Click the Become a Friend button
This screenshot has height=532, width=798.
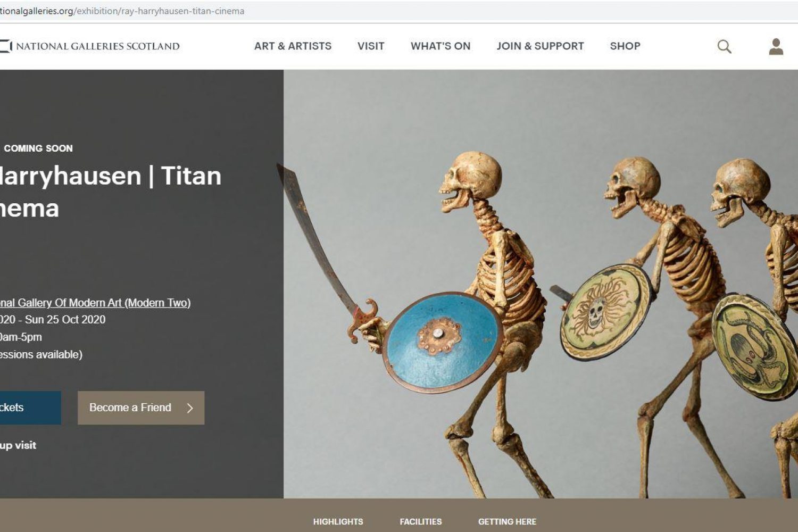141,408
